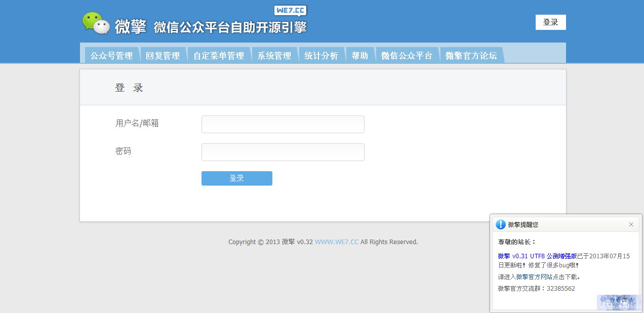Viewport: 644px width, 313px height.
Task: Click the blue exclamation notification icon
Action: (x=501, y=224)
